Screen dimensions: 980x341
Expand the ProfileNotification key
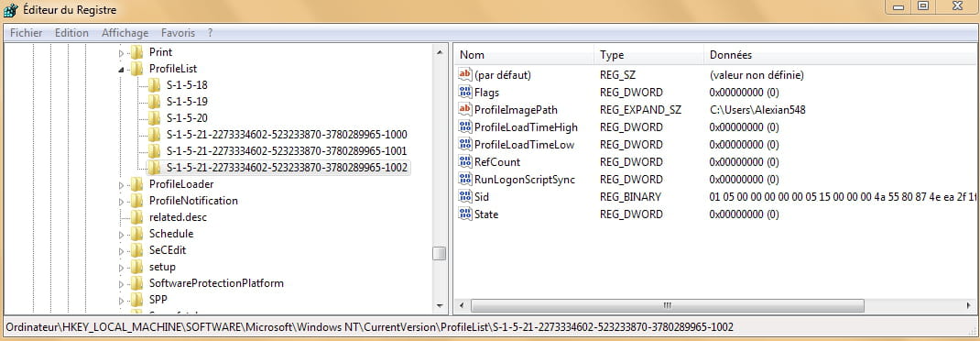[121, 202]
